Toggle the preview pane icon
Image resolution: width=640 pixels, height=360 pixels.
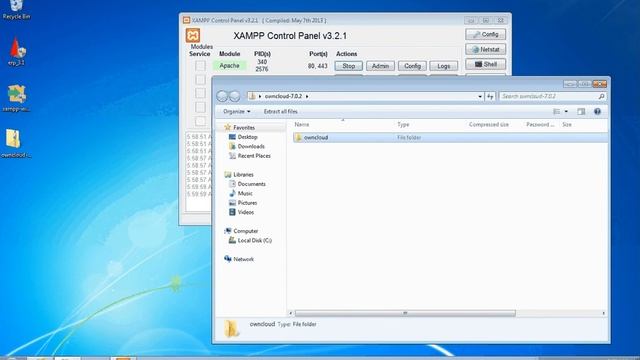pyautogui.click(x=581, y=111)
